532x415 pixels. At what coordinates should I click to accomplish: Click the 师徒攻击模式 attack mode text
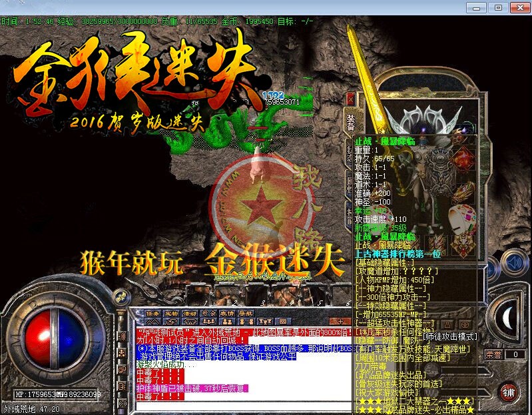pyautogui.click(x=450, y=336)
